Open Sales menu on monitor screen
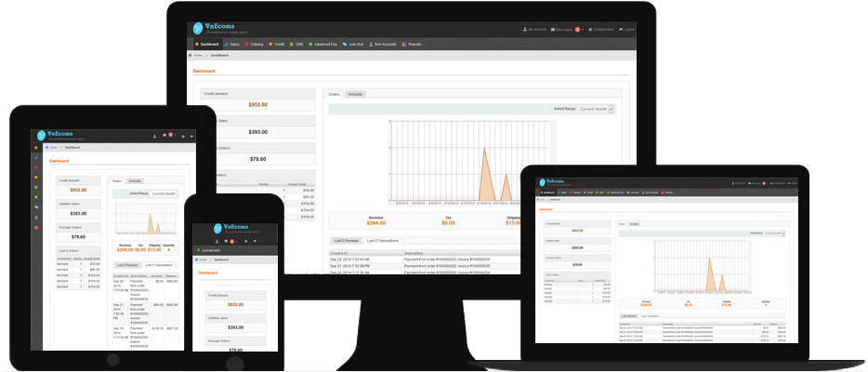The height and width of the screenshot is (372, 868). [232, 45]
